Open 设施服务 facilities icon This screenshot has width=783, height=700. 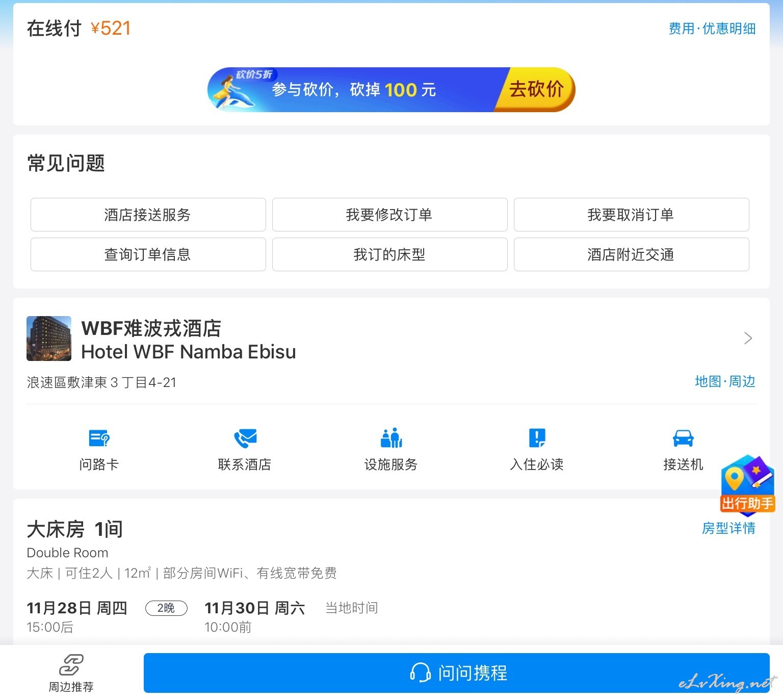pos(391,438)
